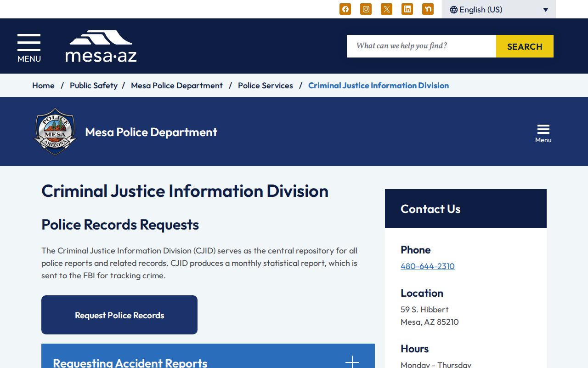Click the text "Mesa, AZ 85210"
588x368 pixels.
coord(430,322)
